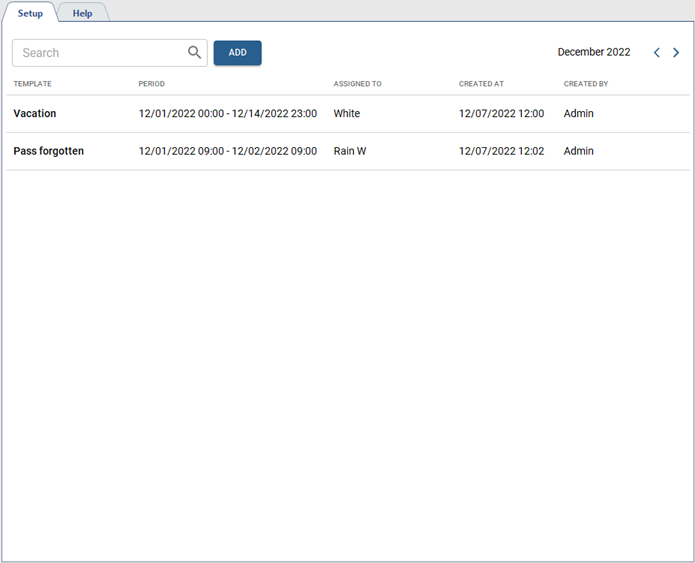Select the Setup tab

[30, 13]
